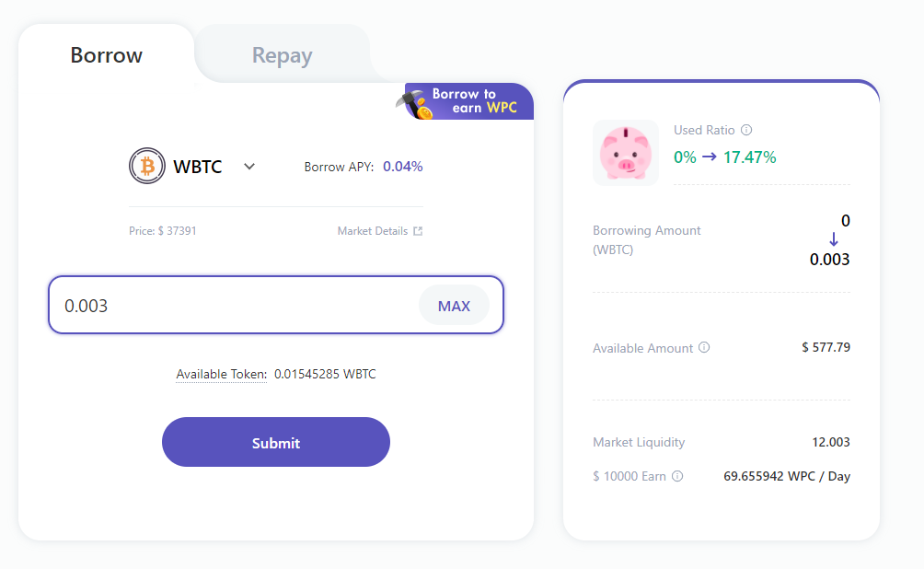
Task: Open the WBTC token dropdown chevron
Action: tap(249, 167)
